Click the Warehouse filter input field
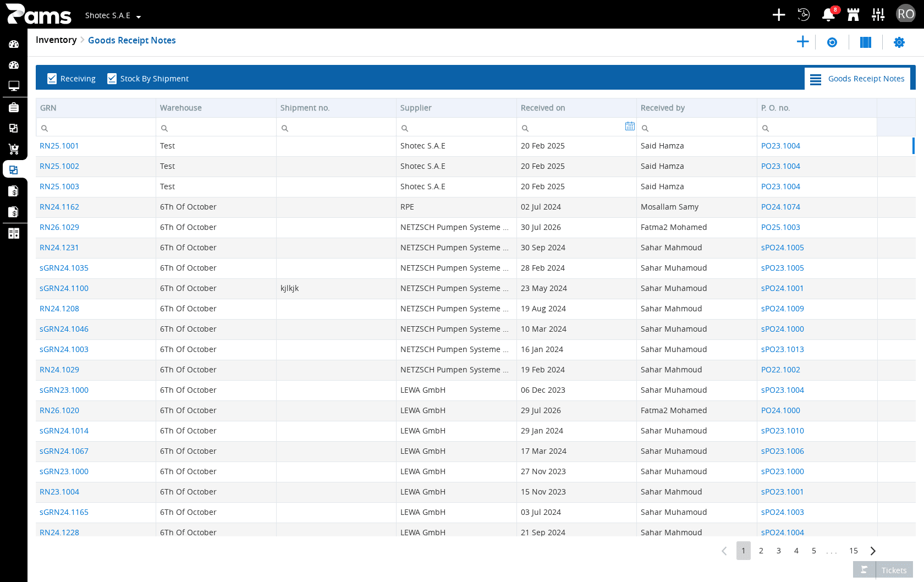 point(216,128)
